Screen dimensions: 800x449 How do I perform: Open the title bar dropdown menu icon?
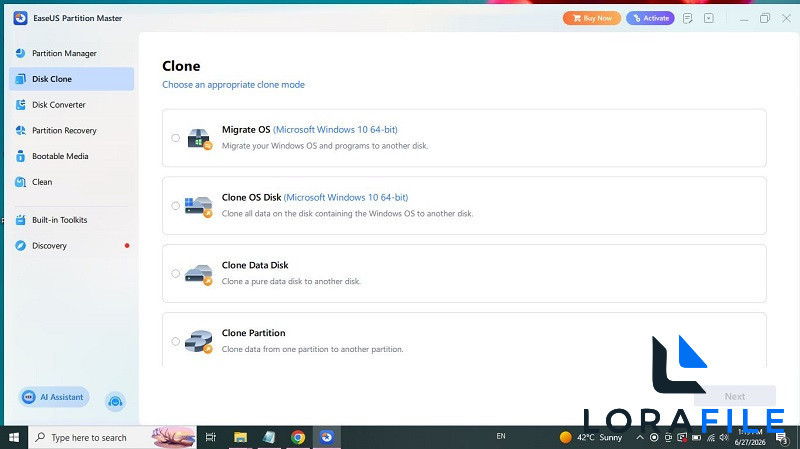[709, 18]
